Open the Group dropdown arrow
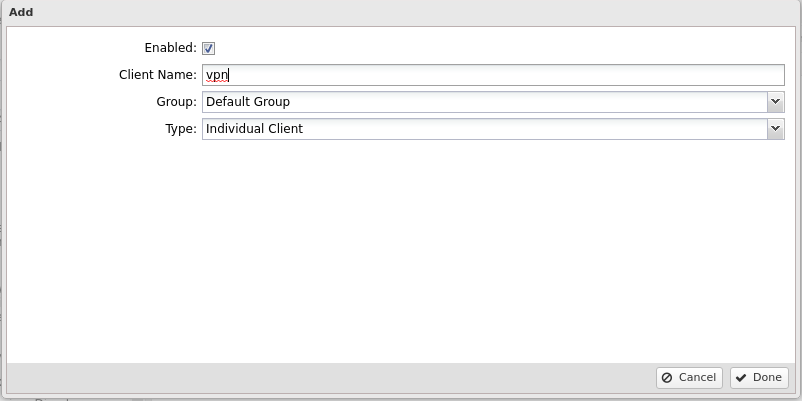 775,102
